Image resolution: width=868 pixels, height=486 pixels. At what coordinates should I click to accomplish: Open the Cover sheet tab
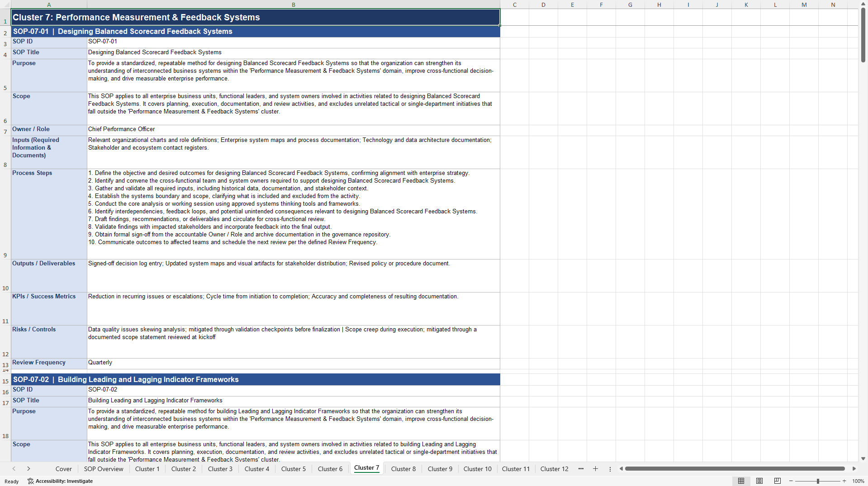tap(64, 469)
